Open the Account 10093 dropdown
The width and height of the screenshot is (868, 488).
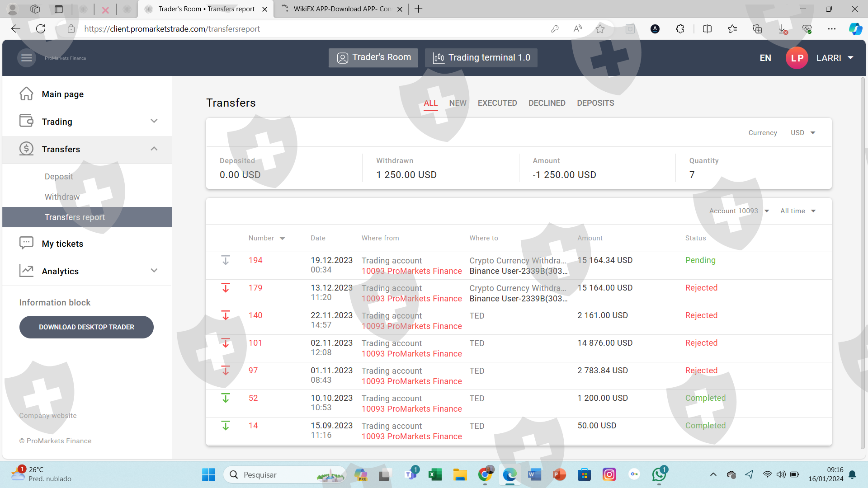739,211
